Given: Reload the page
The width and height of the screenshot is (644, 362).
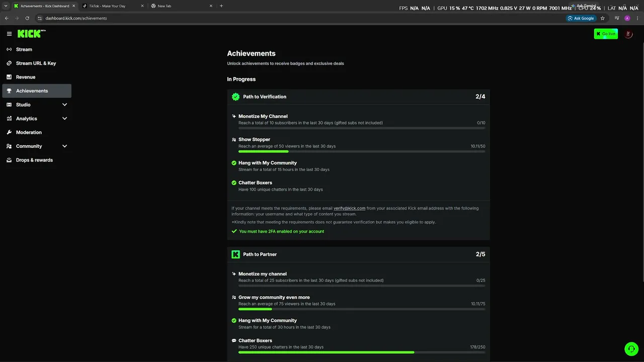Looking at the screenshot, I should pos(27,18).
